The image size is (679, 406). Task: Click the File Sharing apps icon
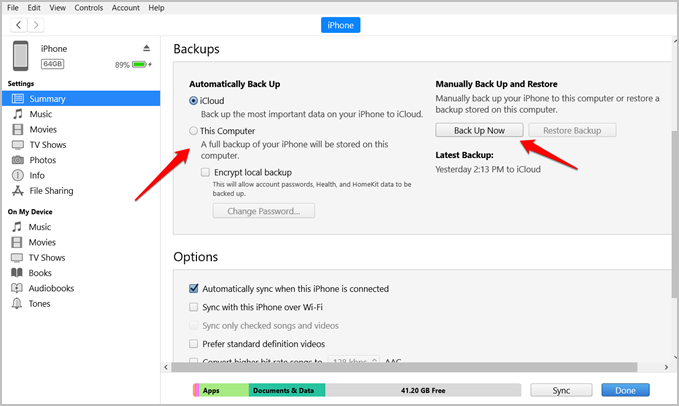click(18, 191)
